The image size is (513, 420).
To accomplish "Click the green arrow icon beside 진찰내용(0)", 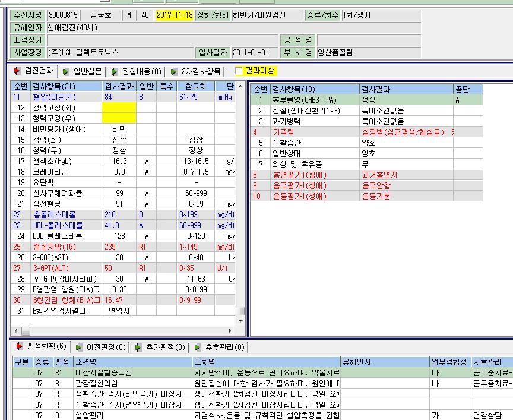I will (x=114, y=71).
